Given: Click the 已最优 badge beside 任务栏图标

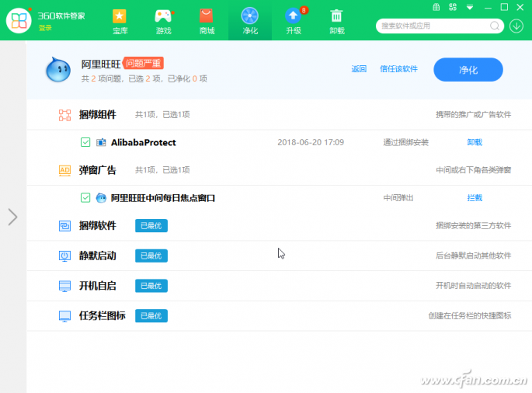Looking at the screenshot, I should tap(151, 316).
